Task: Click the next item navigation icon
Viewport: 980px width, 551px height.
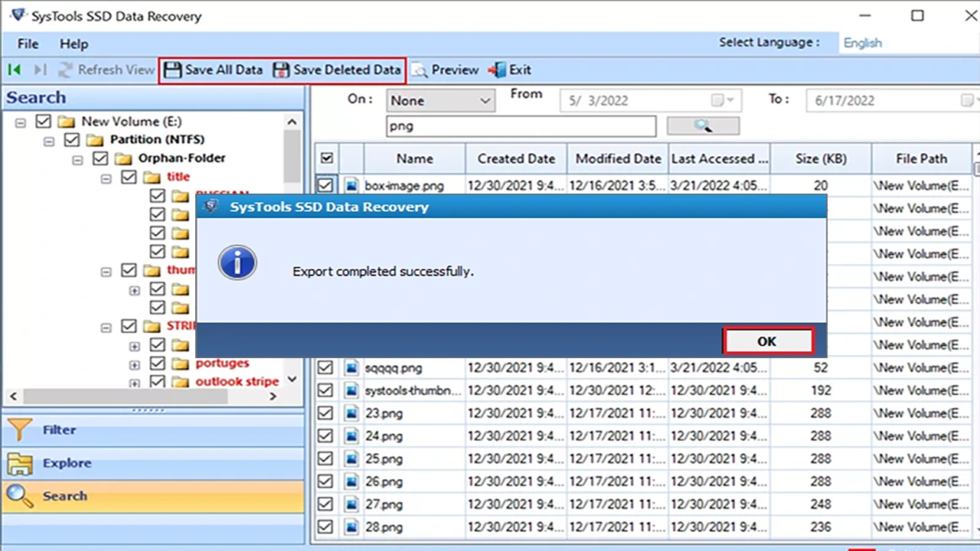Action: pos(39,70)
